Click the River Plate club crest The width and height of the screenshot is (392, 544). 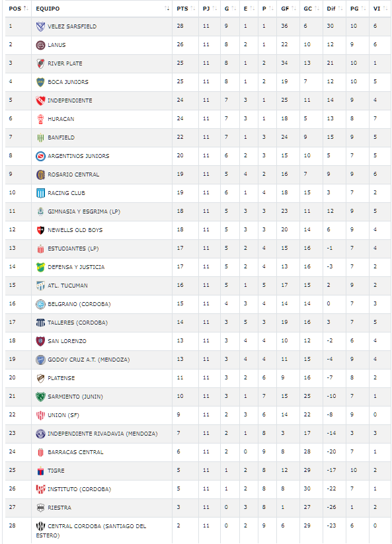(40, 63)
